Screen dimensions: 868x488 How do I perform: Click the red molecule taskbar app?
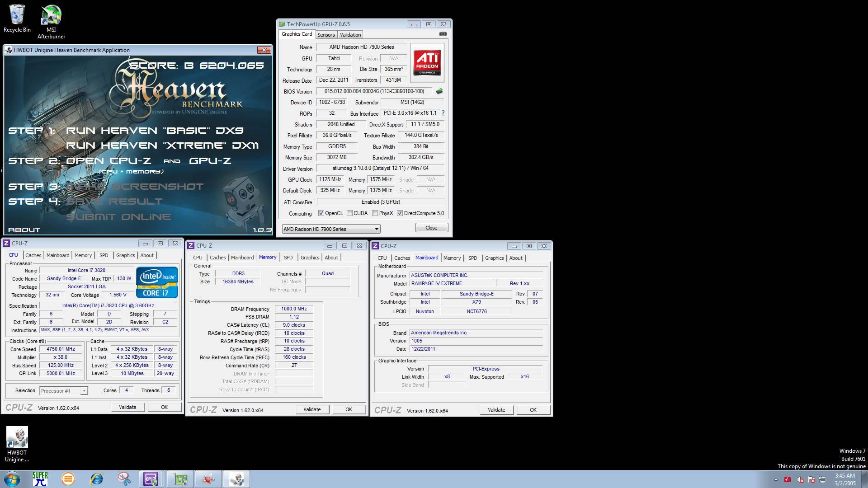pos(208,479)
